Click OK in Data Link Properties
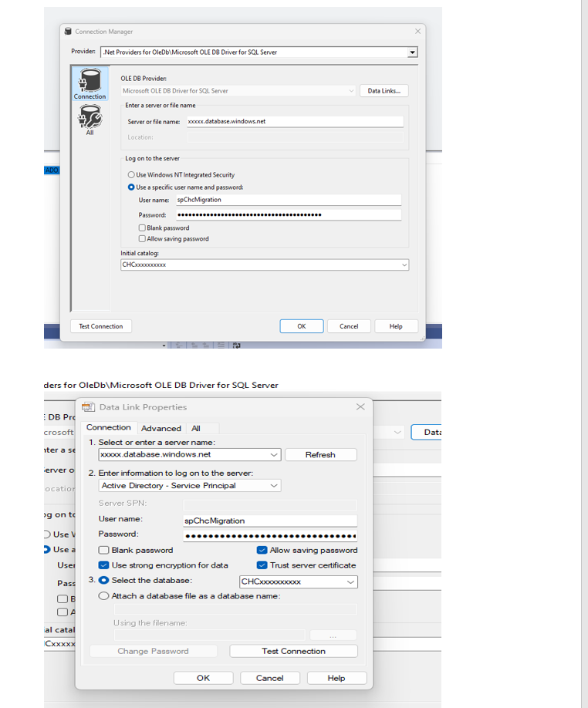The width and height of the screenshot is (588, 708). point(203,678)
